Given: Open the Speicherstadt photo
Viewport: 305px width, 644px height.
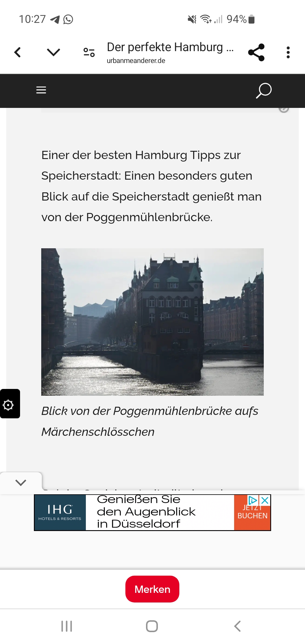Looking at the screenshot, I should [x=152, y=322].
